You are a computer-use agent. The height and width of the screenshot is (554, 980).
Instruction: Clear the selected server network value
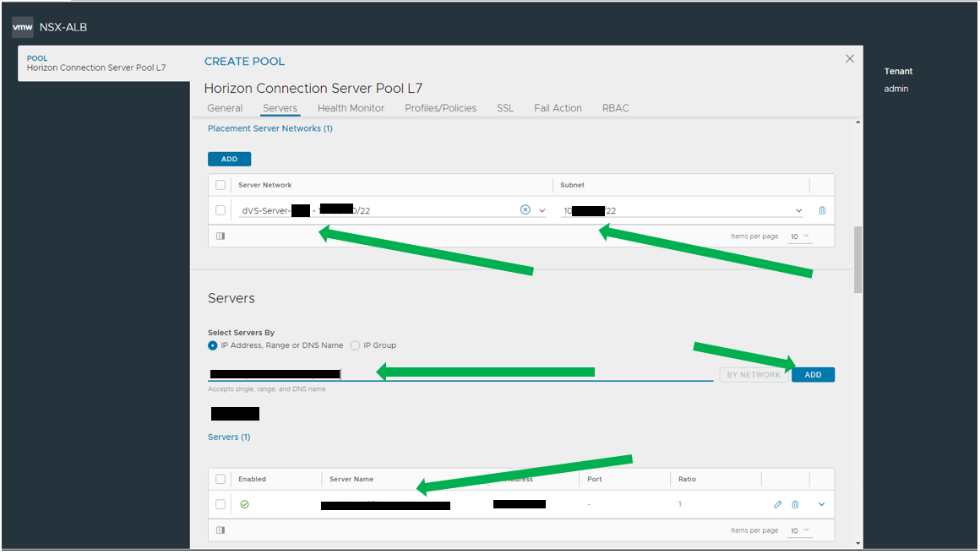(525, 209)
